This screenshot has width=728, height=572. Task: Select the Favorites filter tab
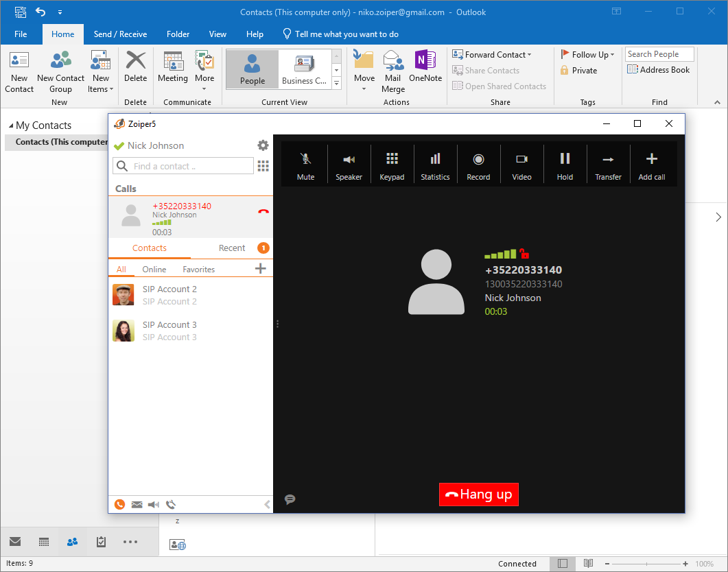point(198,270)
